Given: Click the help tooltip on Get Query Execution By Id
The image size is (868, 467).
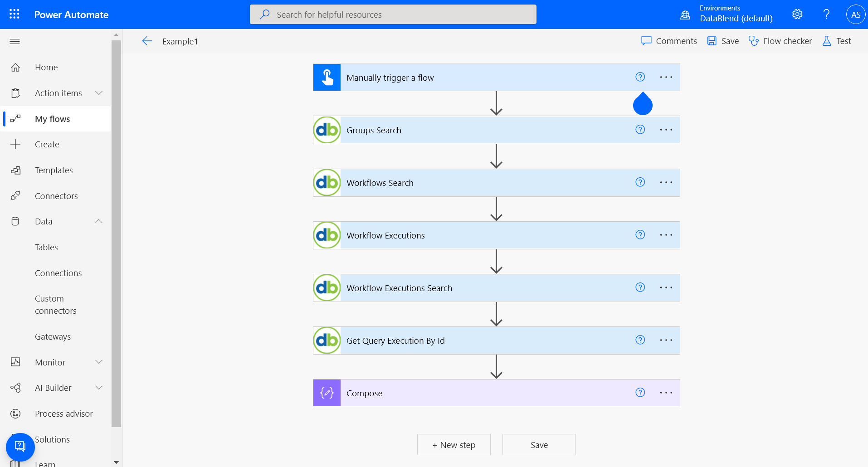Looking at the screenshot, I should 640,340.
